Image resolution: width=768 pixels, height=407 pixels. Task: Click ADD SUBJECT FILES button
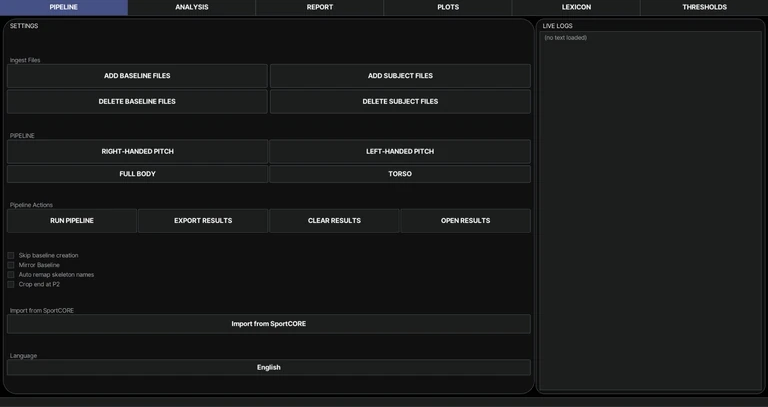(x=400, y=76)
